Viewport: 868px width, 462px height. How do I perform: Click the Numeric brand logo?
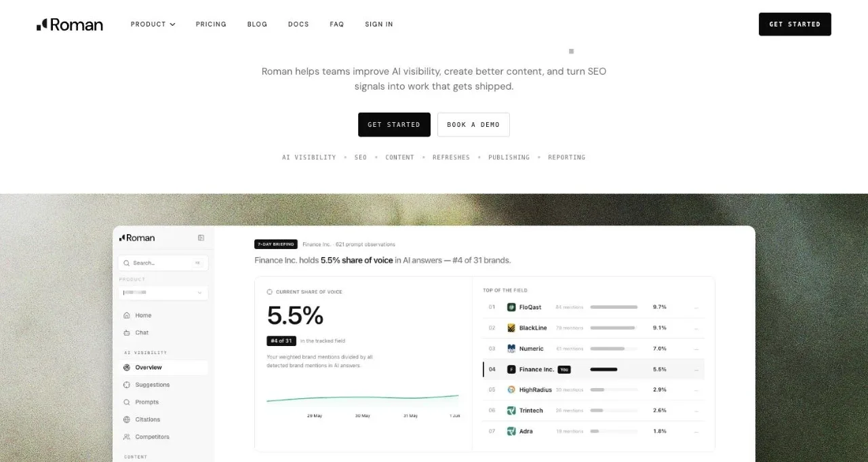point(511,349)
